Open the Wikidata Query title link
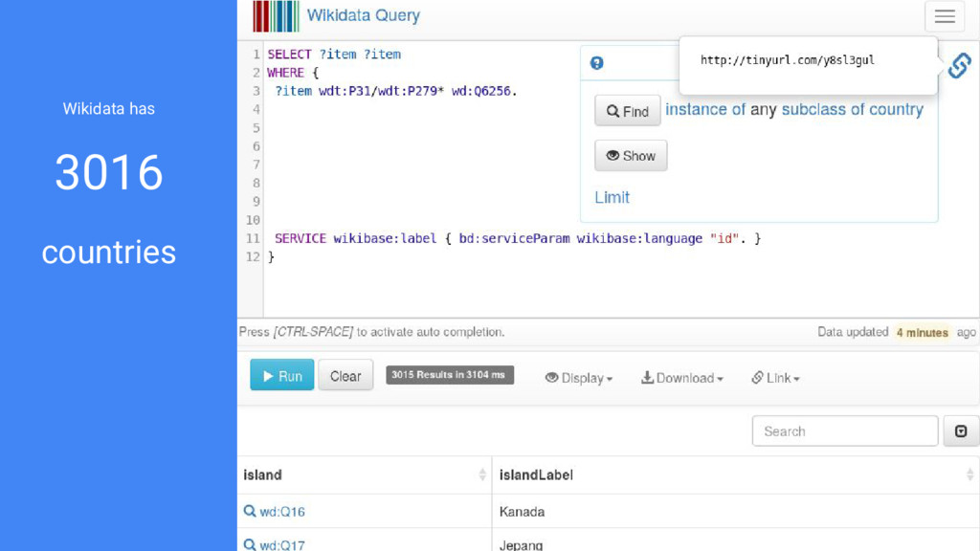The height and width of the screenshot is (551, 980). point(363,15)
